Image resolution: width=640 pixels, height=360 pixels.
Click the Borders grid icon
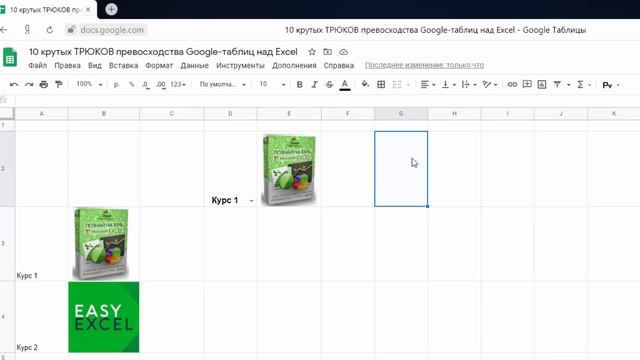[381, 84]
